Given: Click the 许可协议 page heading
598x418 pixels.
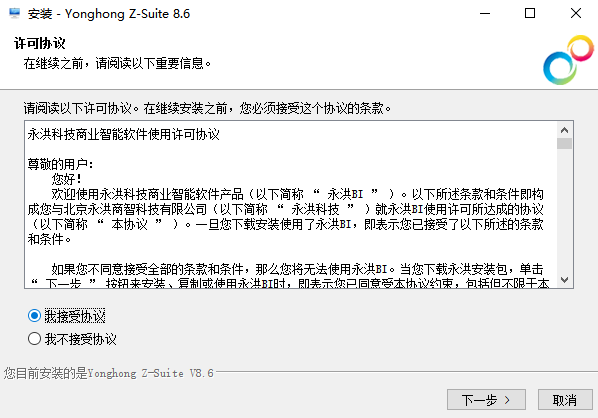Looking at the screenshot, I should tap(40, 43).
